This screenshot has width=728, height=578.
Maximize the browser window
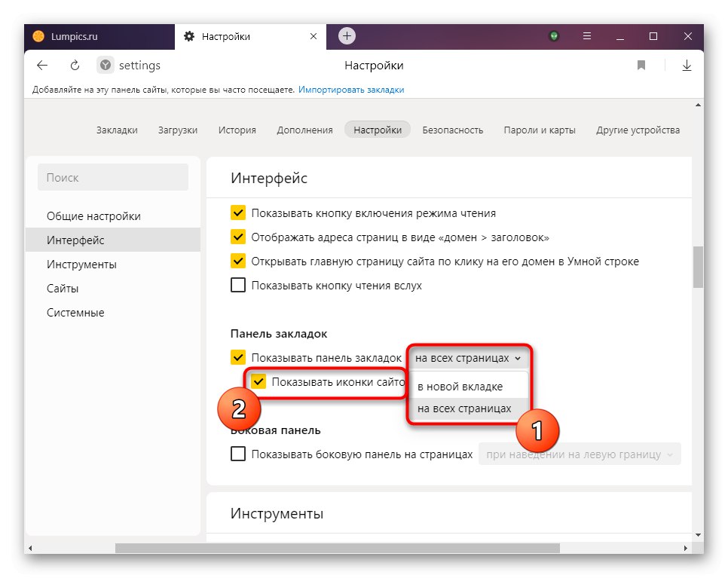point(653,36)
